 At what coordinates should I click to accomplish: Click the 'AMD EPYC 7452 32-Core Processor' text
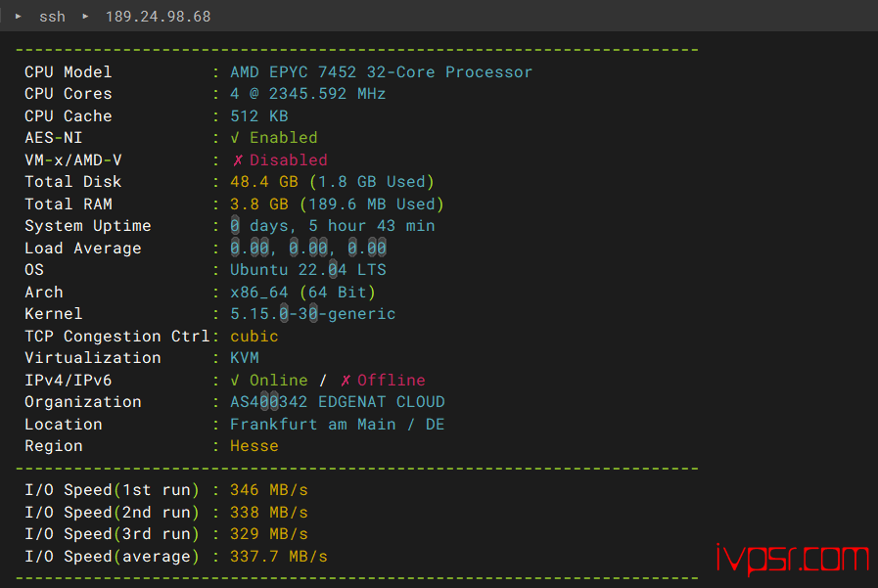[381, 72]
